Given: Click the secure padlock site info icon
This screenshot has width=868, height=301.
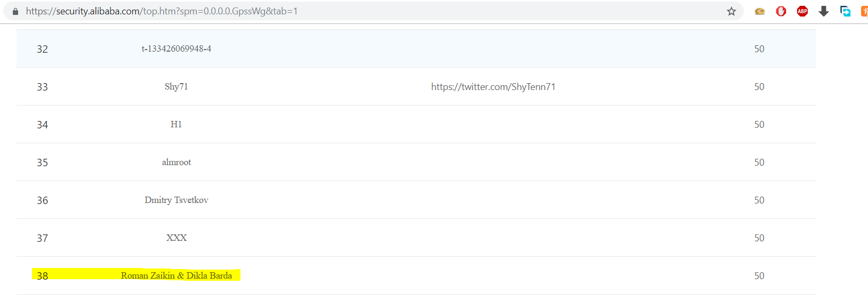Looking at the screenshot, I should (x=15, y=11).
